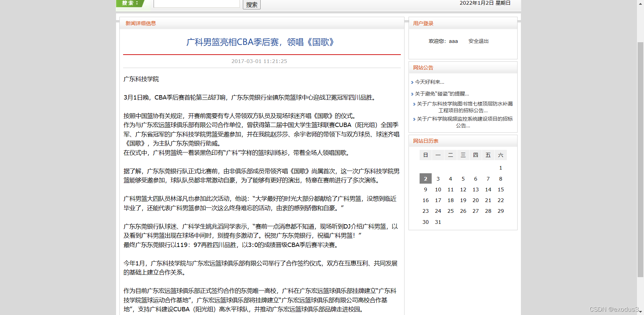Select date 6 in the calendar
Viewport: 644px width, 315px height.
pyautogui.click(x=475, y=179)
